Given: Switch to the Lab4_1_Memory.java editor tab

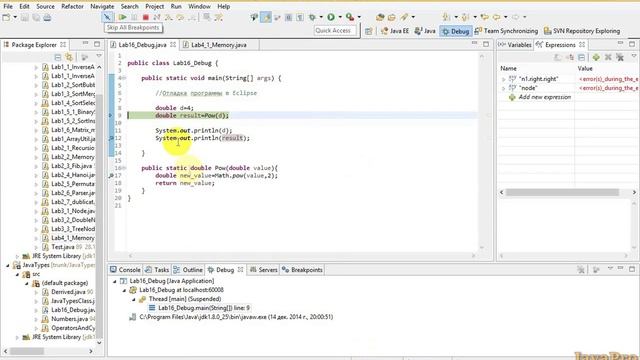Looking at the screenshot, I should [218, 45].
